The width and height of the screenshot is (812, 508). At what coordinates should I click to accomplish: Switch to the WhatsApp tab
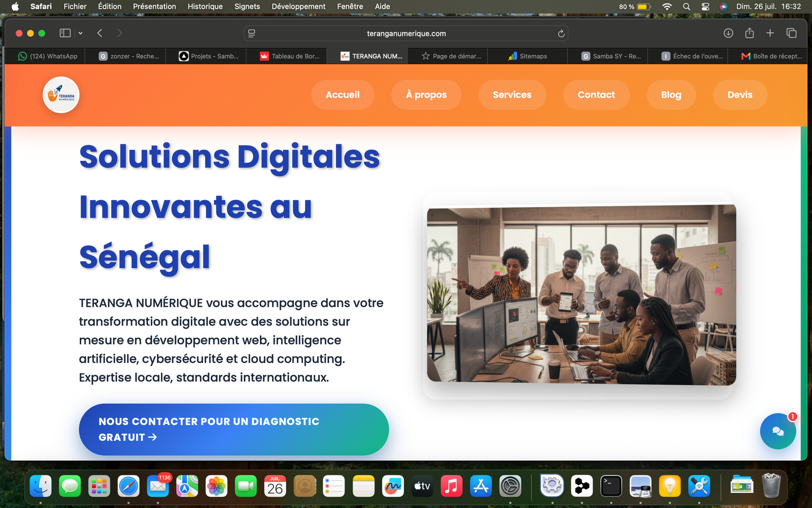48,56
